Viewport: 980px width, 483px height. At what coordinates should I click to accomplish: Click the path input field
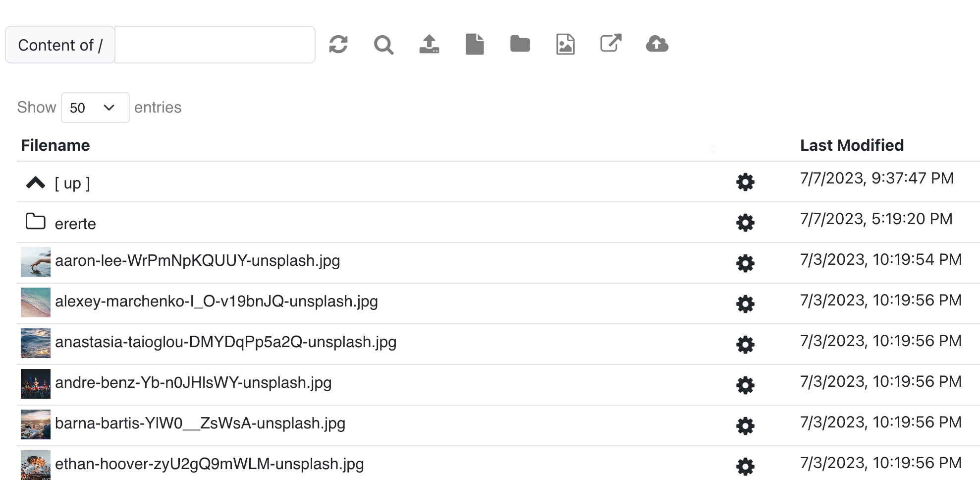[215, 45]
